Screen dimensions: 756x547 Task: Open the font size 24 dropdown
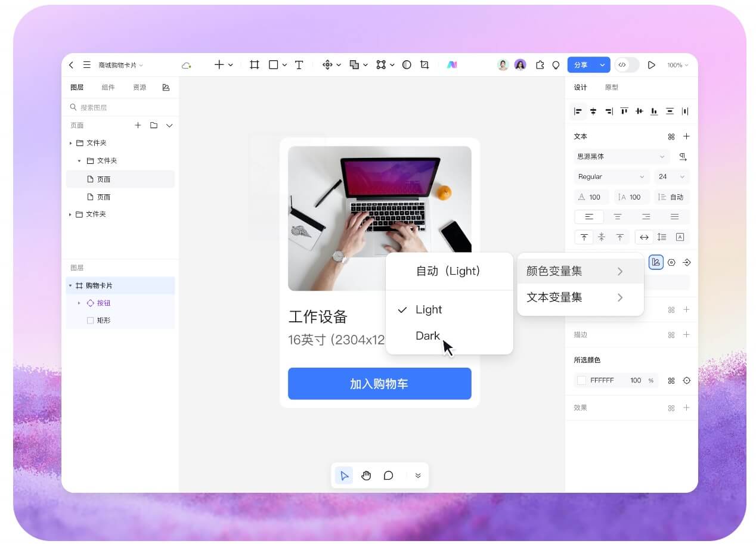pos(671,176)
